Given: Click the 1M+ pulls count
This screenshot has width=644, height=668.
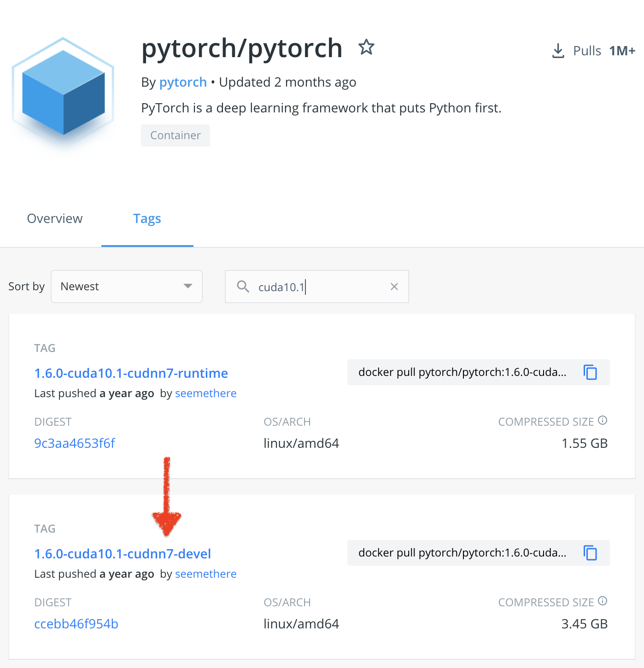Looking at the screenshot, I should click(622, 51).
